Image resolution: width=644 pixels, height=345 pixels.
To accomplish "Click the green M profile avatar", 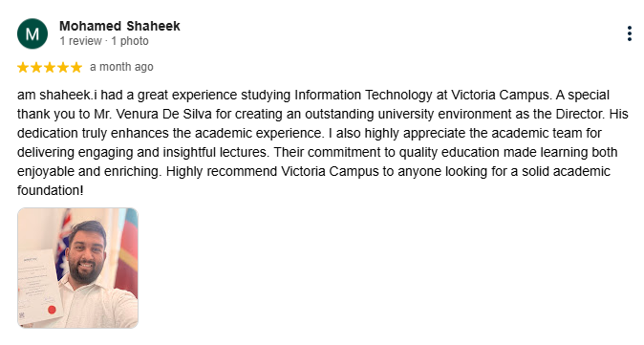I will click(32, 33).
